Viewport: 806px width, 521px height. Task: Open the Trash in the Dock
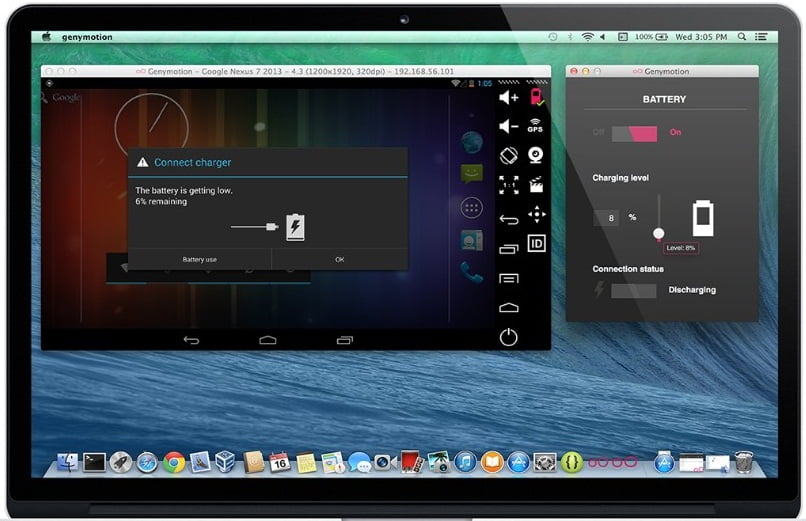point(744,461)
